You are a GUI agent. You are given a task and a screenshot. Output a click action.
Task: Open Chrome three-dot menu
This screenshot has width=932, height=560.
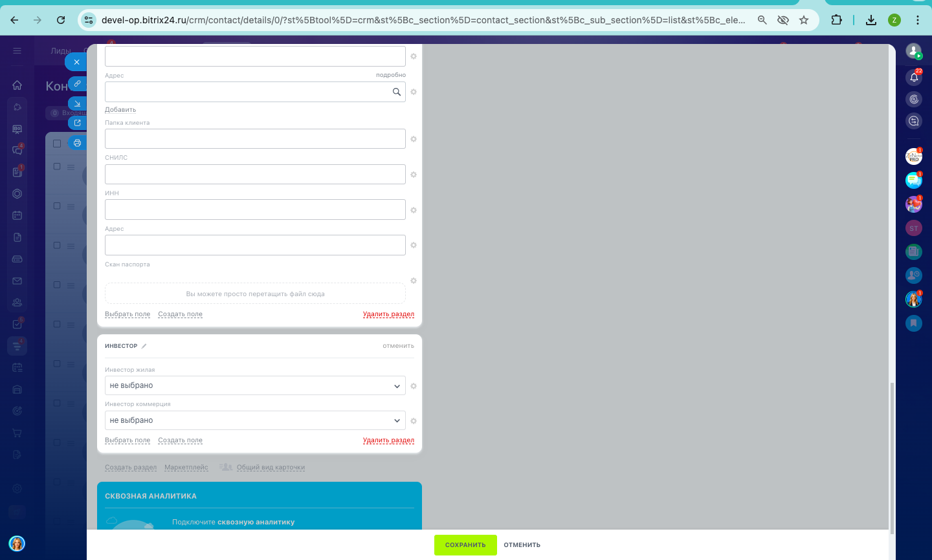[x=918, y=20]
